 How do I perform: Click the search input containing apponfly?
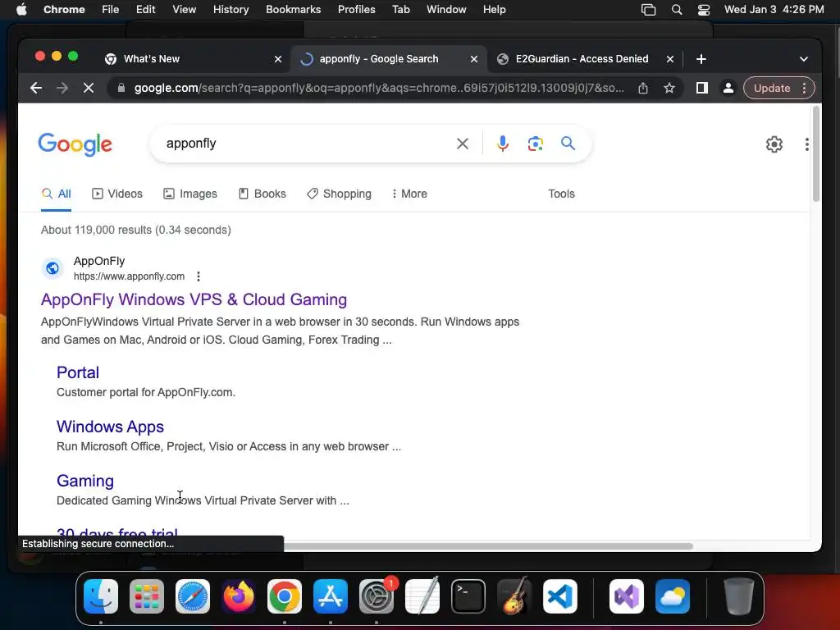point(305,144)
